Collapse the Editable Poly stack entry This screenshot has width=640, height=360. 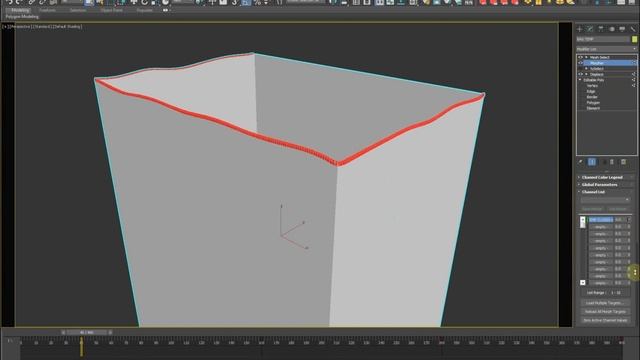tap(580, 80)
